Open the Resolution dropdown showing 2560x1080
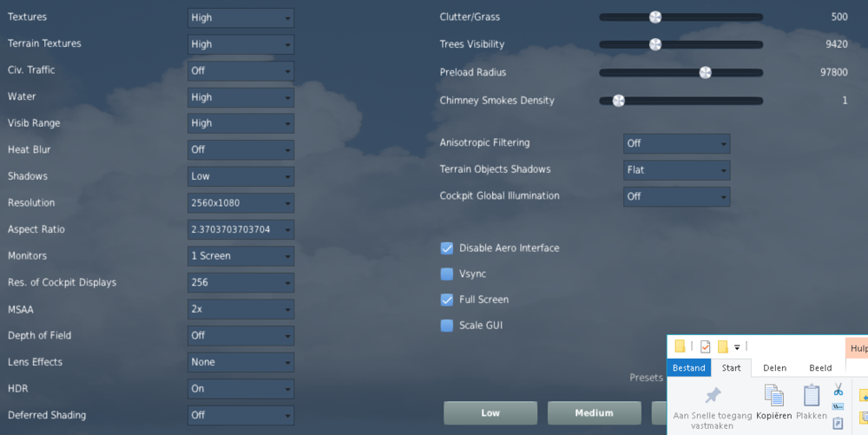868x435 pixels. (x=240, y=203)
